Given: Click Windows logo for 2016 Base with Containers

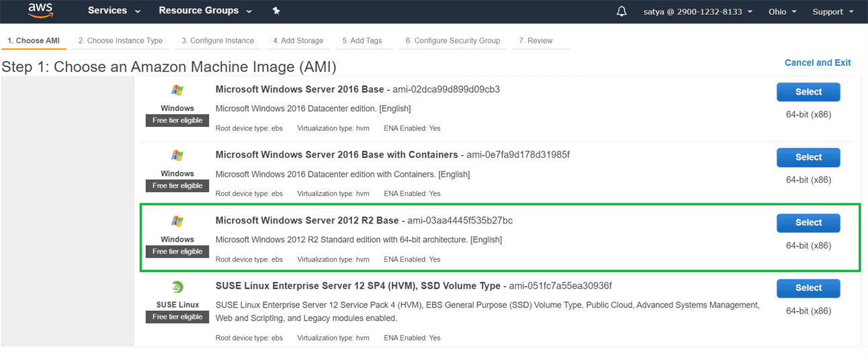Looking at the screenshot, I should pyautogui.click(x=177, y=156).
